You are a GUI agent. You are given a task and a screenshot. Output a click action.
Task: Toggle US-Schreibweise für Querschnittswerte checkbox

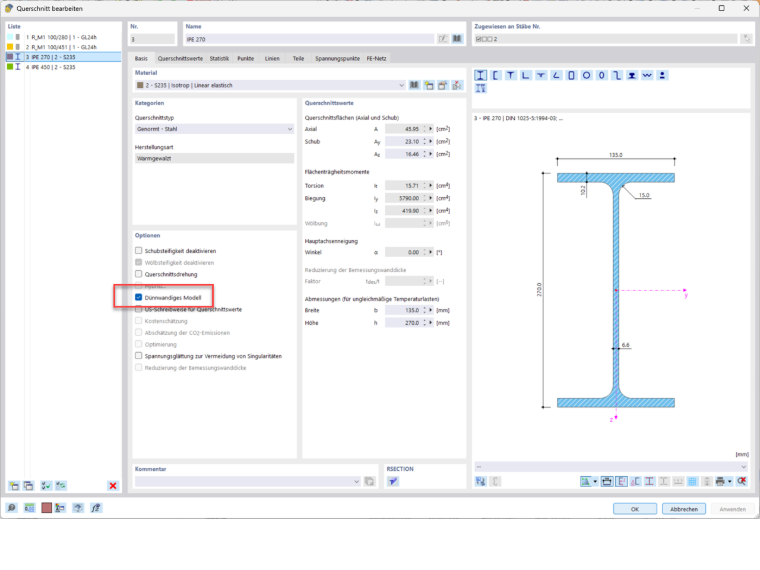[139, 309]
